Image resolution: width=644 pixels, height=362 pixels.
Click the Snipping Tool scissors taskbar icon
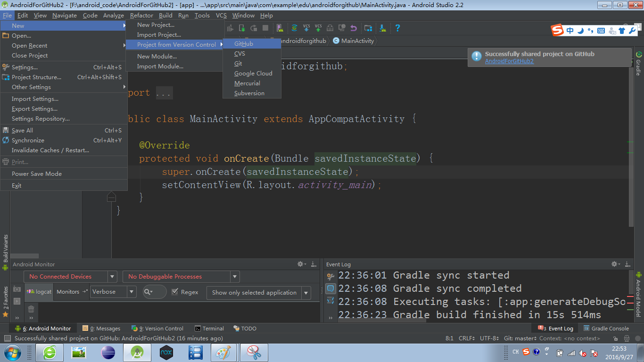click(254, 352)
